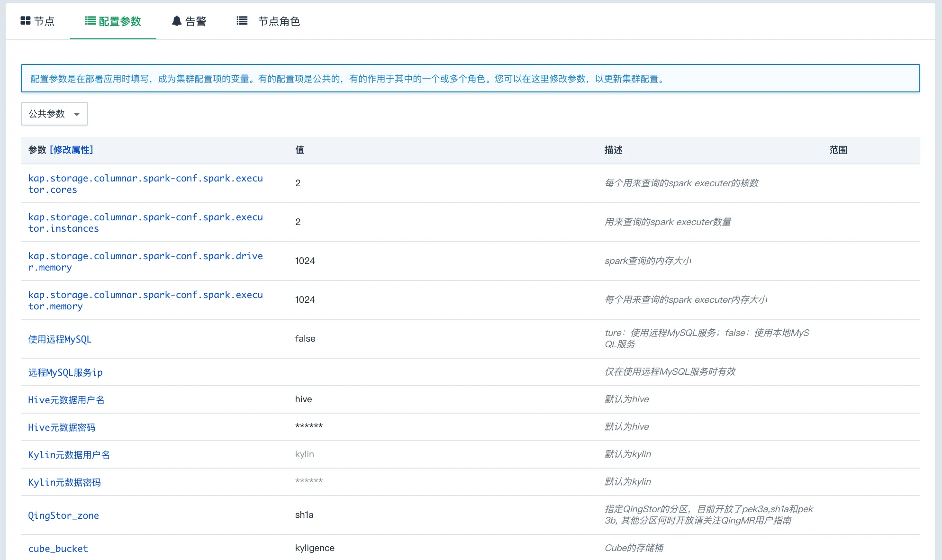Click the kylin username value

point(305,454)
